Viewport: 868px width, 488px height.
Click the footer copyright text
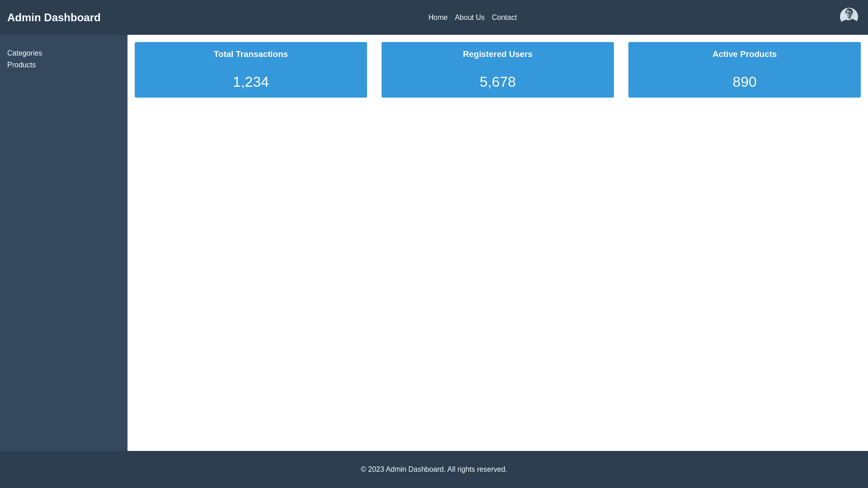point(434,469)
